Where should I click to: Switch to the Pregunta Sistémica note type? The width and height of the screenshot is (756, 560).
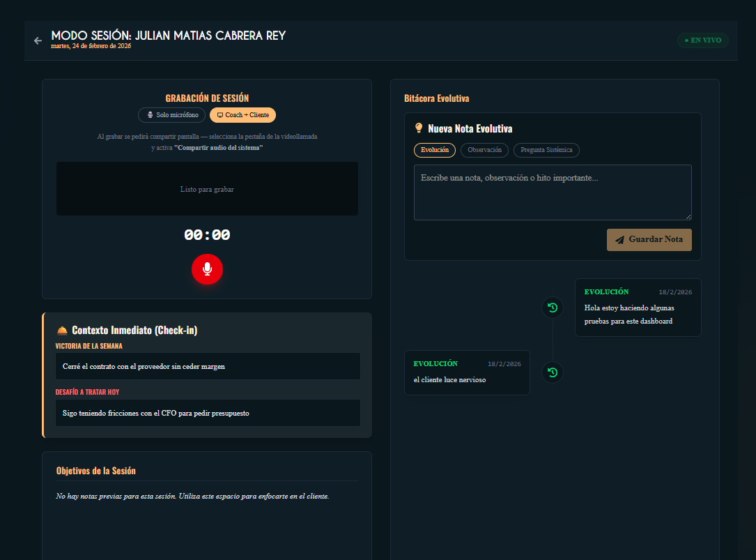click(546, 150)
